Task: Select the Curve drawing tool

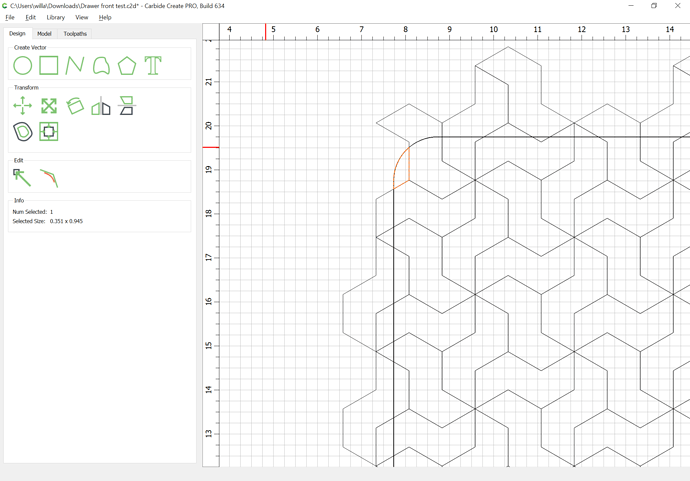Action: tap(101, 66)
